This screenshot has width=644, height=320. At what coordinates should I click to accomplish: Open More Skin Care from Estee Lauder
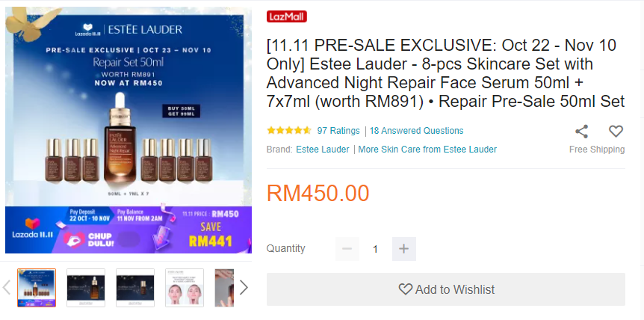[427, 150]
